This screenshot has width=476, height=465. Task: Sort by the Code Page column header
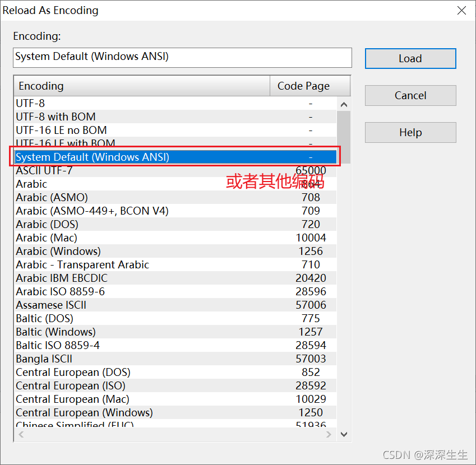tap(310, 86)
